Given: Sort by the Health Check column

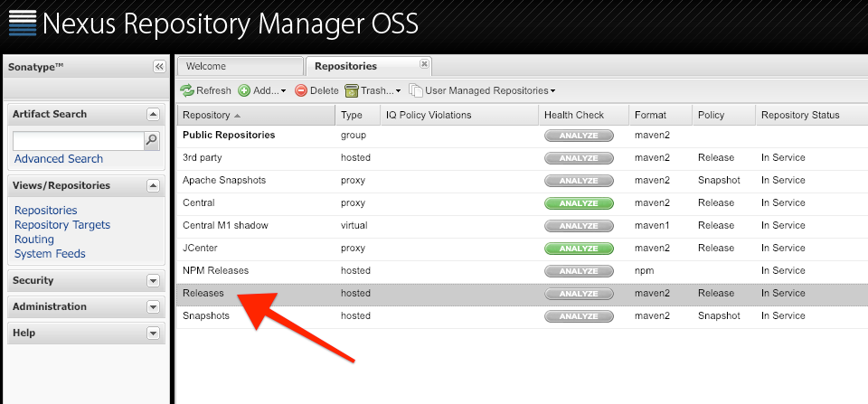Looking at the screenshot, I should pos(584,115).
